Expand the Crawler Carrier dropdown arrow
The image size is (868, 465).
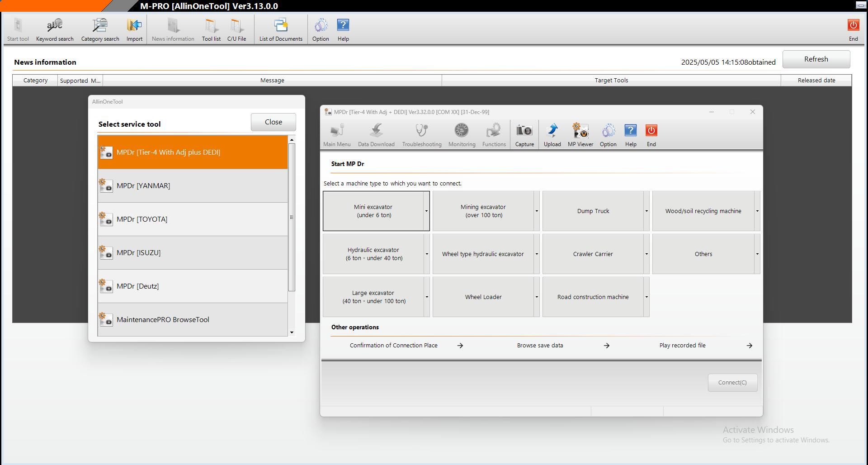646,254
